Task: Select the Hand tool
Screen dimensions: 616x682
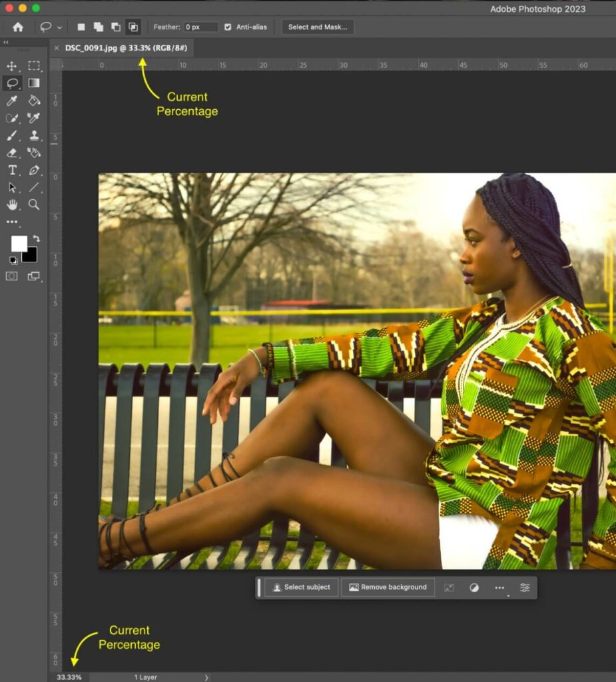Action: point(11,204)
